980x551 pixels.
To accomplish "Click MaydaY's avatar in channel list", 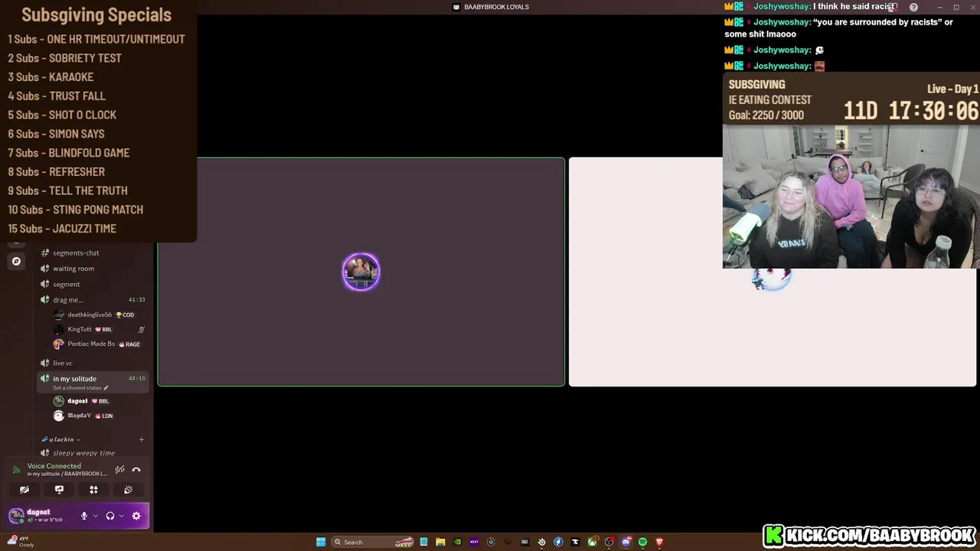I will pos(58,416).
